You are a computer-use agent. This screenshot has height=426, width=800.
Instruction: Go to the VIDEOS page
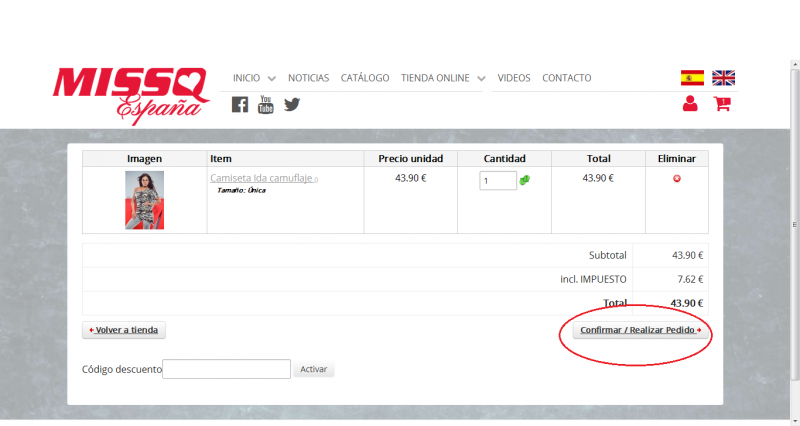(x=514, y=78)
